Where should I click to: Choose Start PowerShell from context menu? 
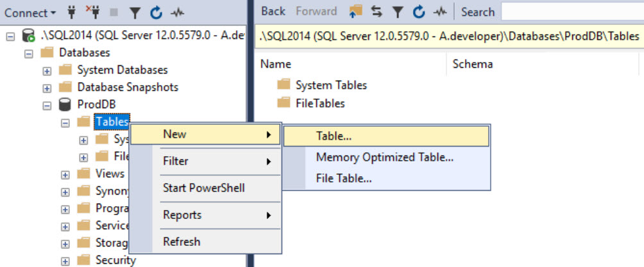coord(205,188)
